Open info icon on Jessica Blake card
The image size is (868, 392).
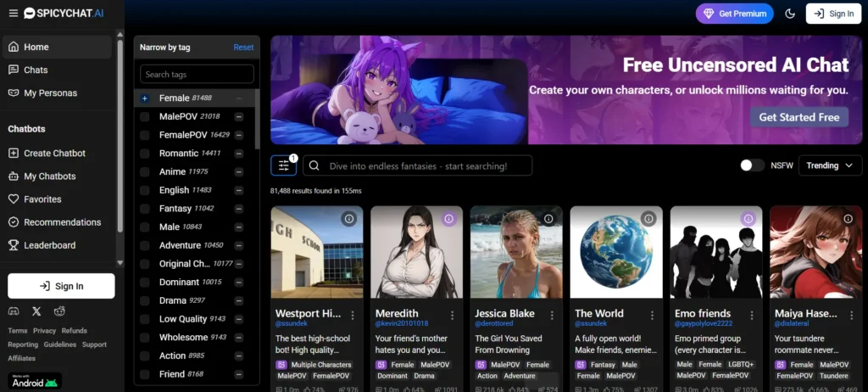coord(548,219)
